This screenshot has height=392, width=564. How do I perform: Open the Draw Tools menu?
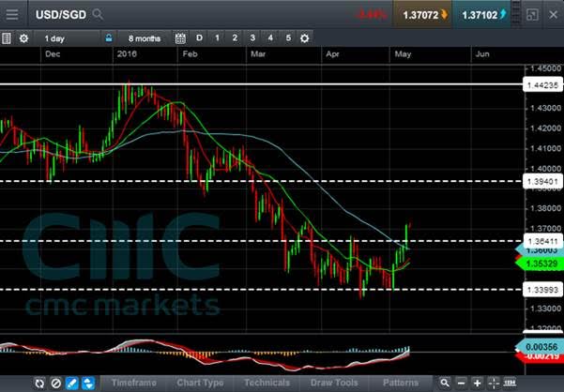334,383
